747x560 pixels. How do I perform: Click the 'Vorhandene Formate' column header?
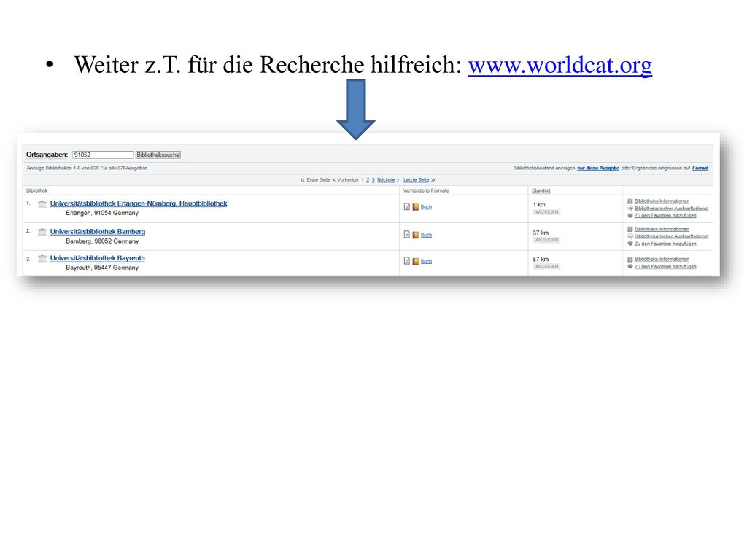coord(426,190)
